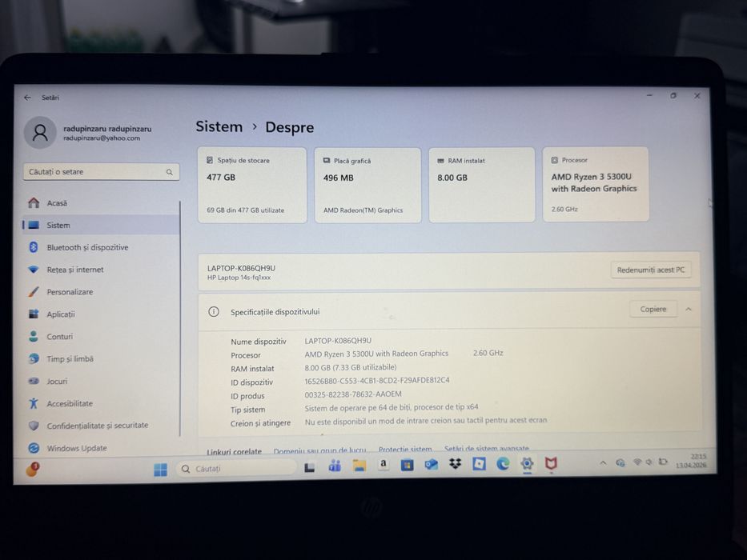The width and height of the screenshot is (747, 560).
Task: Focus the 'Căutați o setare' search field
Action: (x=101, y=172)
